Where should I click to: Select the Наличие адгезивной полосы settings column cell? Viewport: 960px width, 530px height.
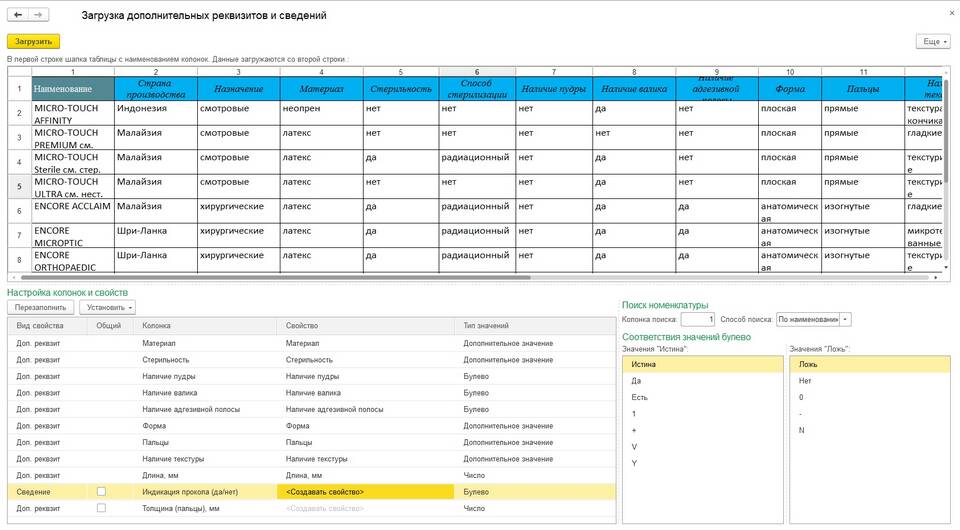pos(205,409)
